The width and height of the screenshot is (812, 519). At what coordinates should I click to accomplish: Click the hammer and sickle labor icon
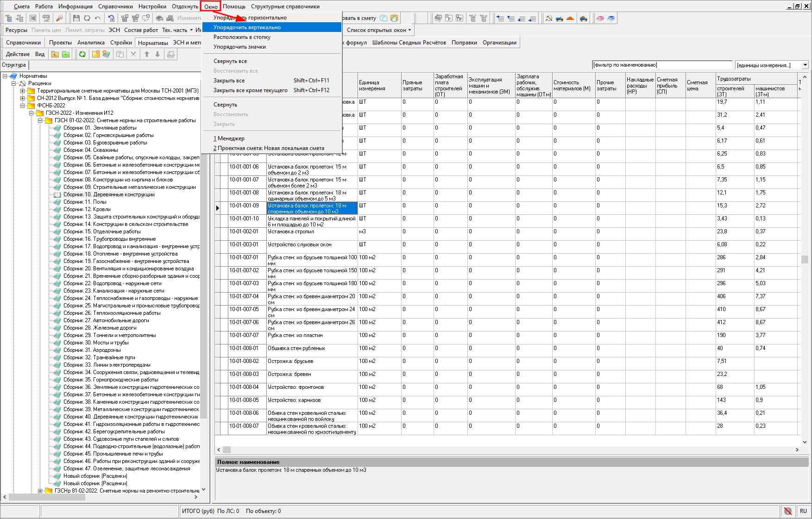point(549,18)
